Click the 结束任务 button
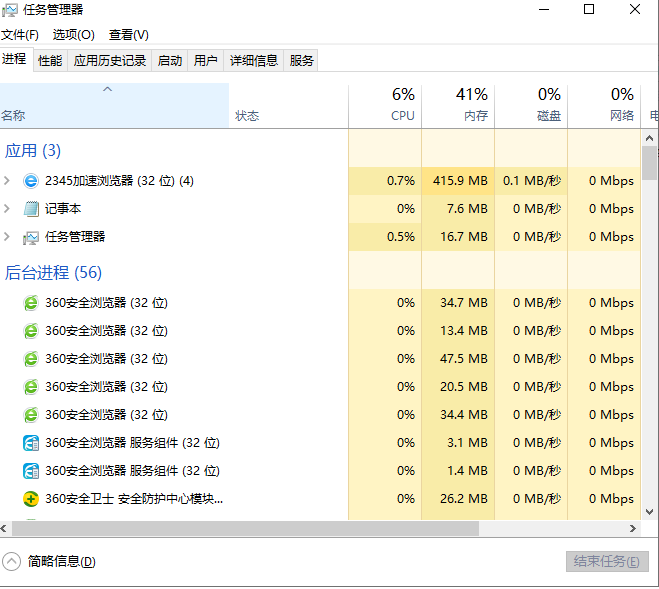Screen dimensions: 659x589 coord(607,562)
